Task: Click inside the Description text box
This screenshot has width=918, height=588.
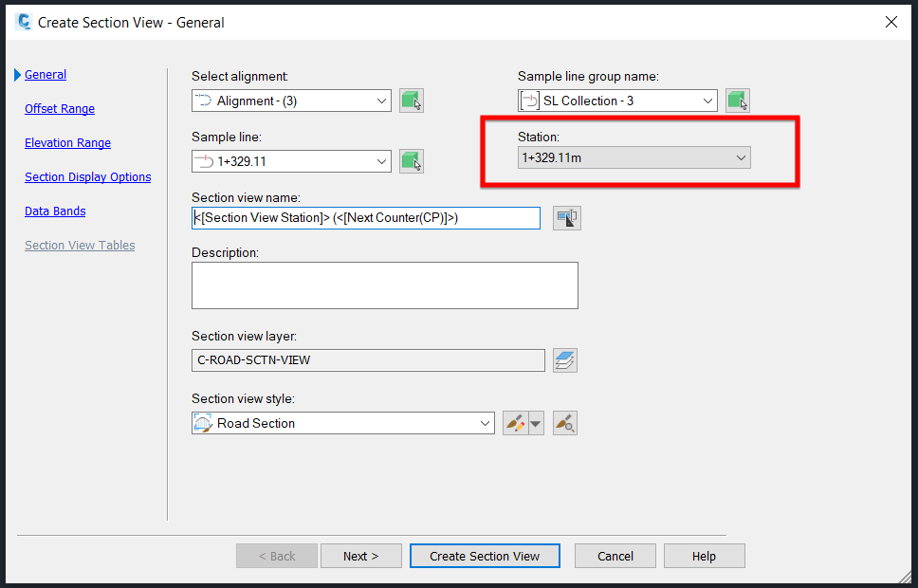Action: tap(384, 285)
